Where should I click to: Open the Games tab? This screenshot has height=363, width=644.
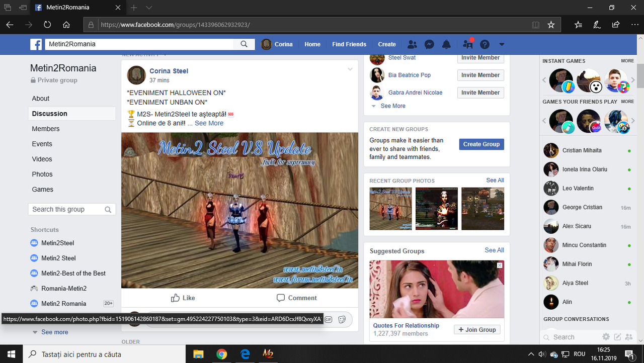tap(43, 189)
